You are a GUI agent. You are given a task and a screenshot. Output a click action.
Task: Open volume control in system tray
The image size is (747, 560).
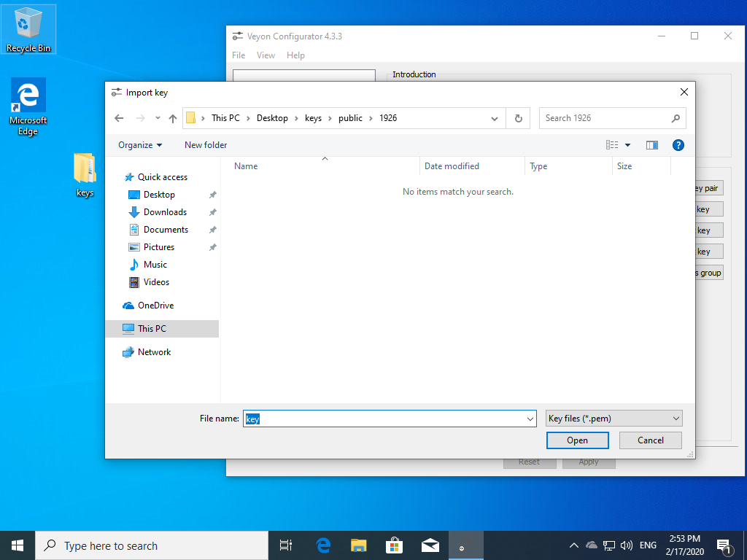627,545
